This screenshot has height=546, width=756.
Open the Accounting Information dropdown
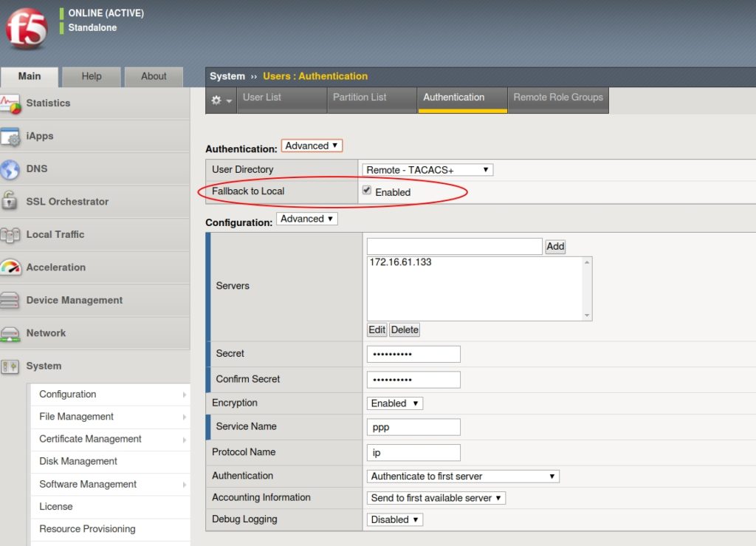pyautogui.click(x=436, y=498)
